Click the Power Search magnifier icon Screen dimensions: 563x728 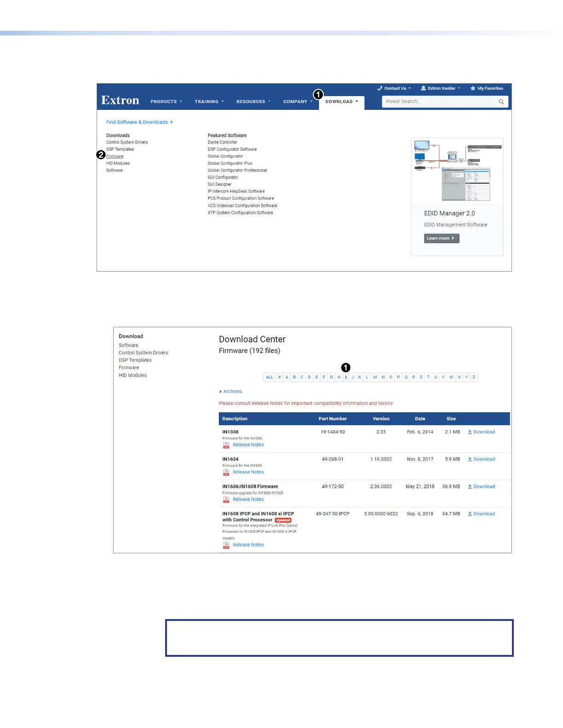tap(501, 102)
